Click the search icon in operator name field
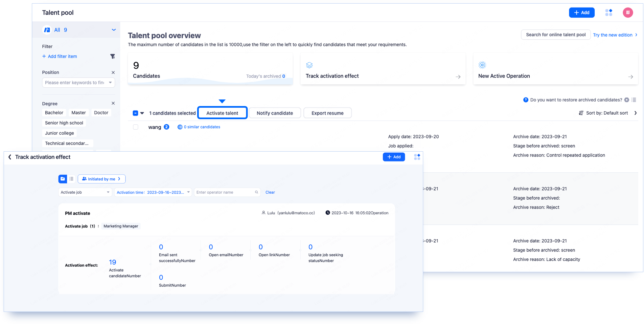The image size is (644, 324). (257, 192)
